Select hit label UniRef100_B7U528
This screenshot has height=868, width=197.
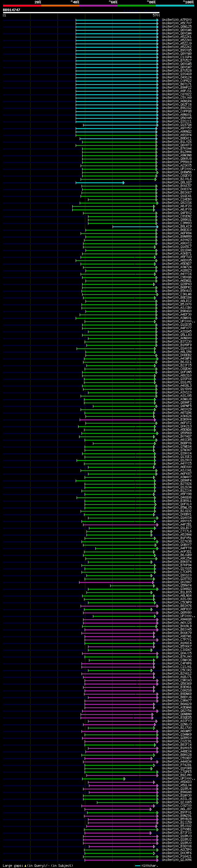[x=177, y=71]
